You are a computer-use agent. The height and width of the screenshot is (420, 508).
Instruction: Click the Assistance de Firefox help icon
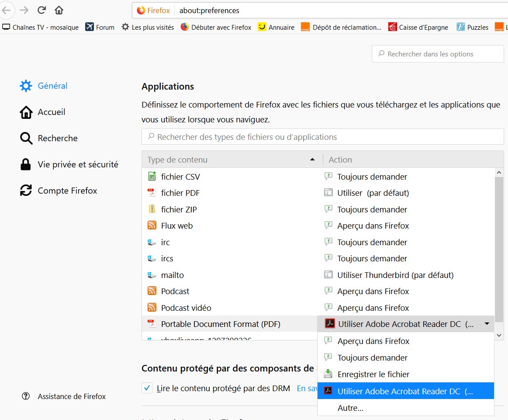click(26, 396)
